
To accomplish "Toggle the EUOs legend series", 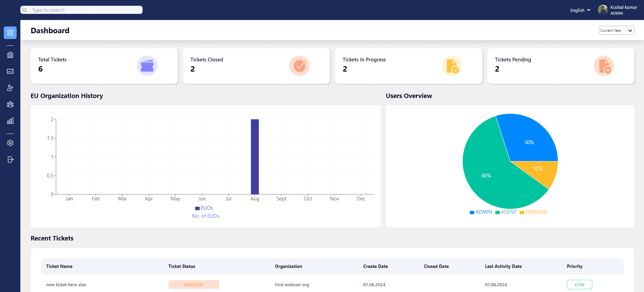I will tap(204, 208).
